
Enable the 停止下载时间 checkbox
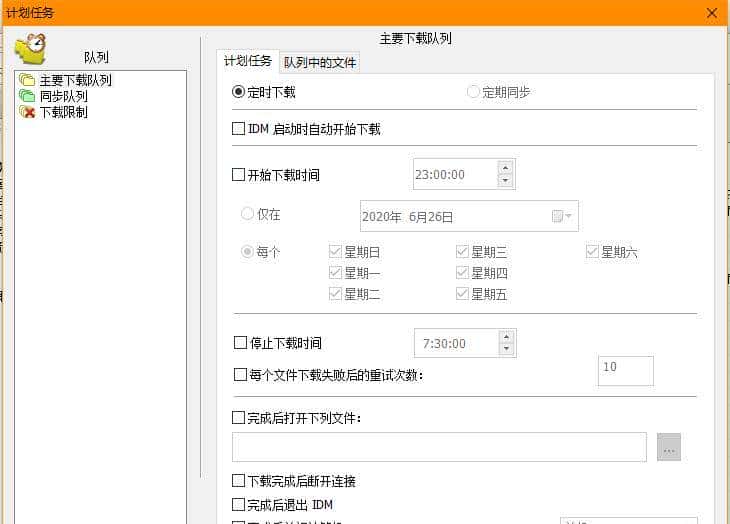(240, 343)
